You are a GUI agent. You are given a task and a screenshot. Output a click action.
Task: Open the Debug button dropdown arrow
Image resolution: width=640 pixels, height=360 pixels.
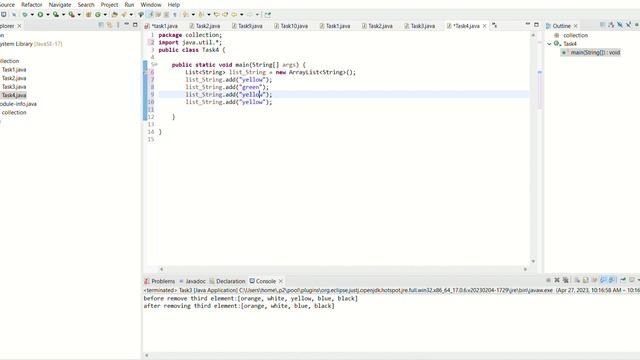(x=32, y=15)
